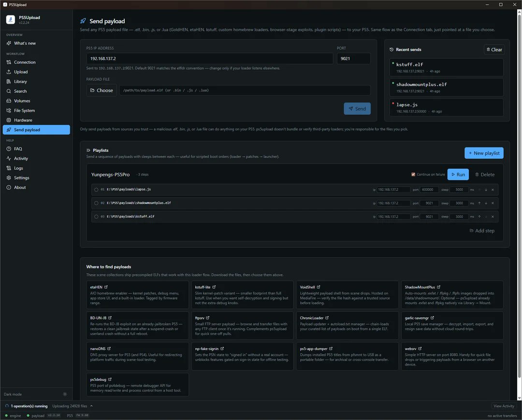This screenshot has height=420, width=522.
Task: Open the About page
Action: [36, 188]
